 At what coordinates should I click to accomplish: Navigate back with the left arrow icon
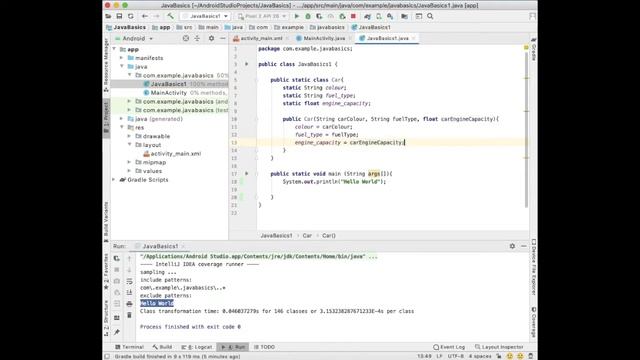145,16
